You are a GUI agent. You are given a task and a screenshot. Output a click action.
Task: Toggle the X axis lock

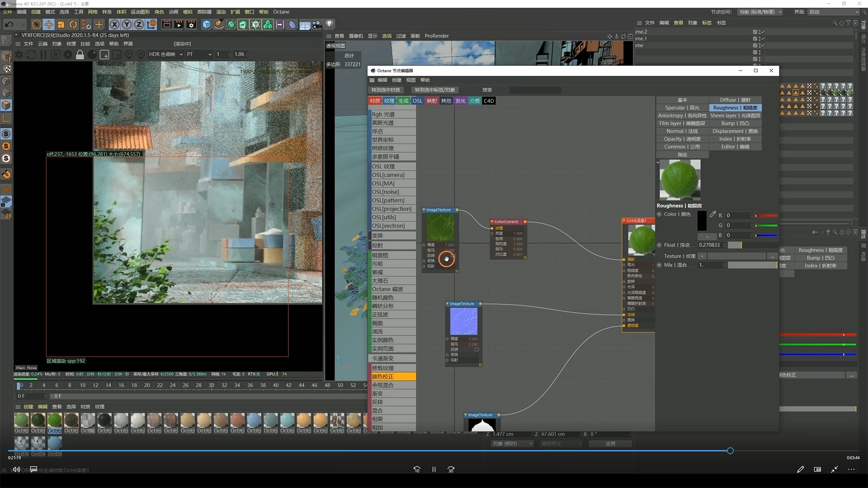(115, 24)
